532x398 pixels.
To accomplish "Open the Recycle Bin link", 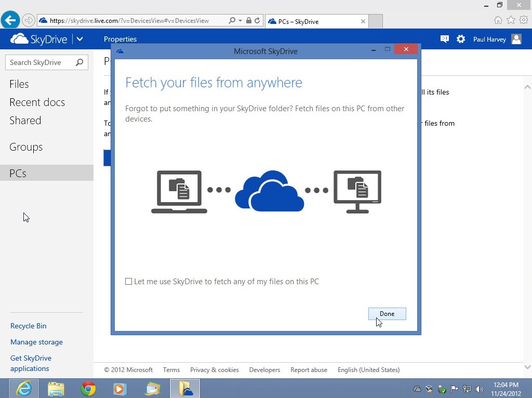I will coord(29,326).
